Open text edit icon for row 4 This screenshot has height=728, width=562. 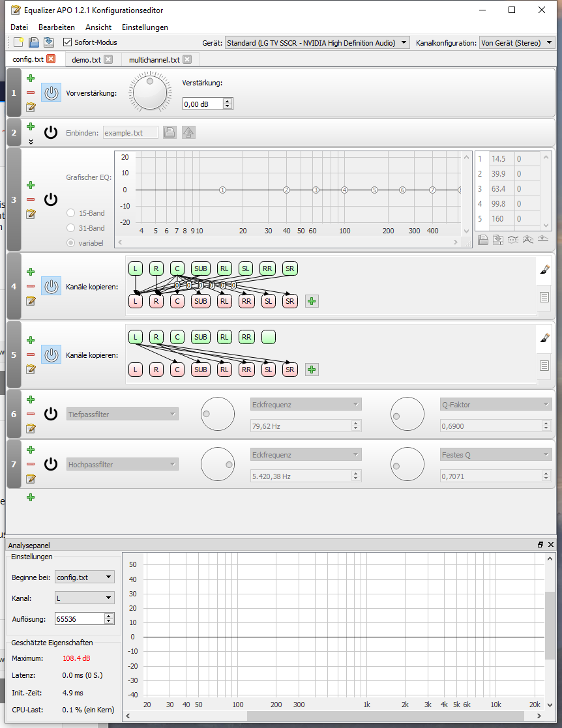[31, 300]
